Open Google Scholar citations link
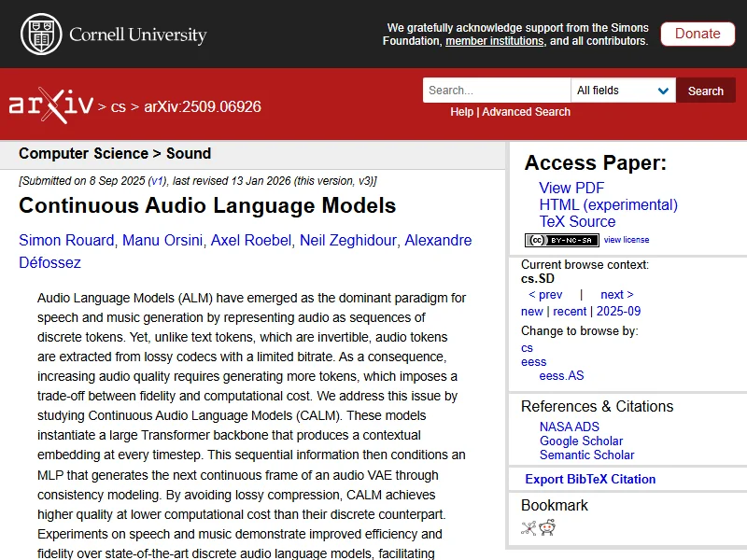The width and height of the screenshot is (747, 560). (581, 441)
